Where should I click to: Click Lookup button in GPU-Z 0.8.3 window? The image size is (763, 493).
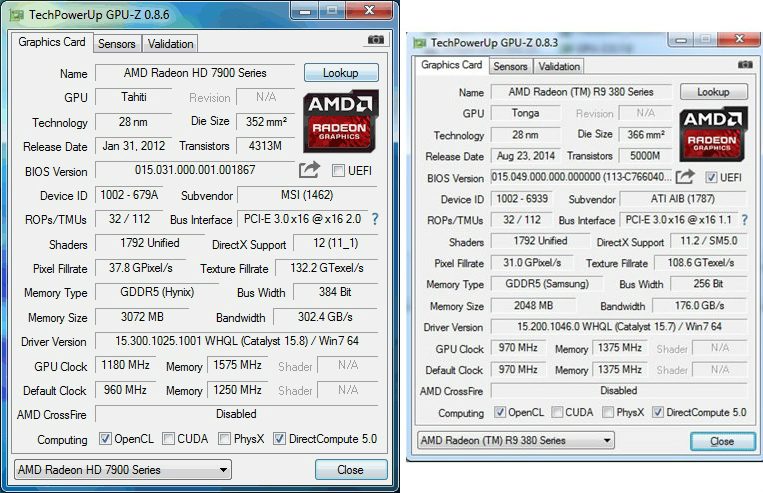click(x=713, y=92)
